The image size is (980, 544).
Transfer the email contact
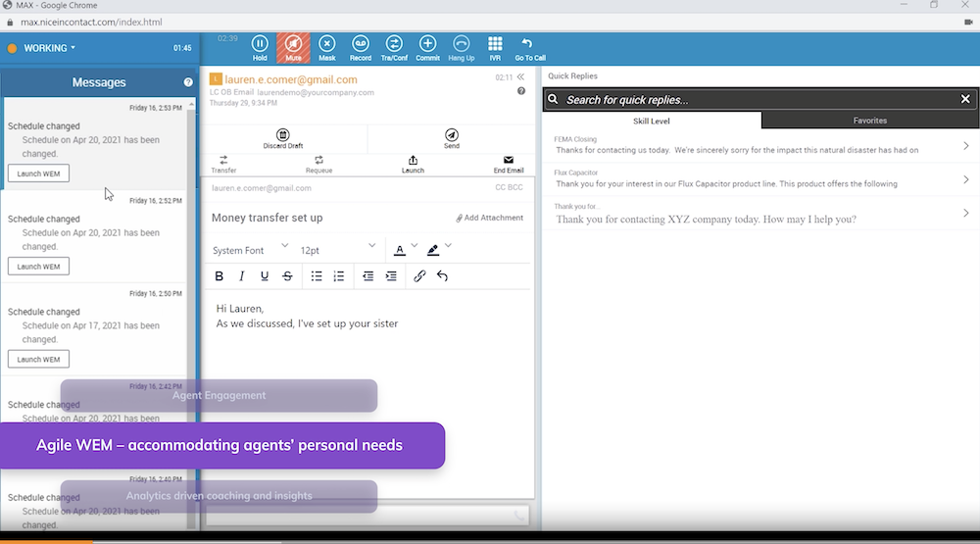[x=223, y=165]
